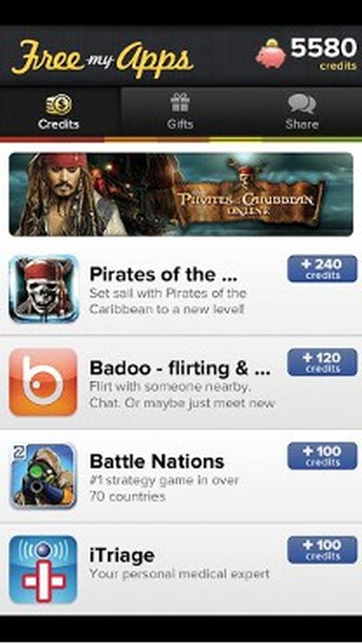Open the Pirates of the Caribbean Online banner
The image size is (362, 644).
click(181, 195)
